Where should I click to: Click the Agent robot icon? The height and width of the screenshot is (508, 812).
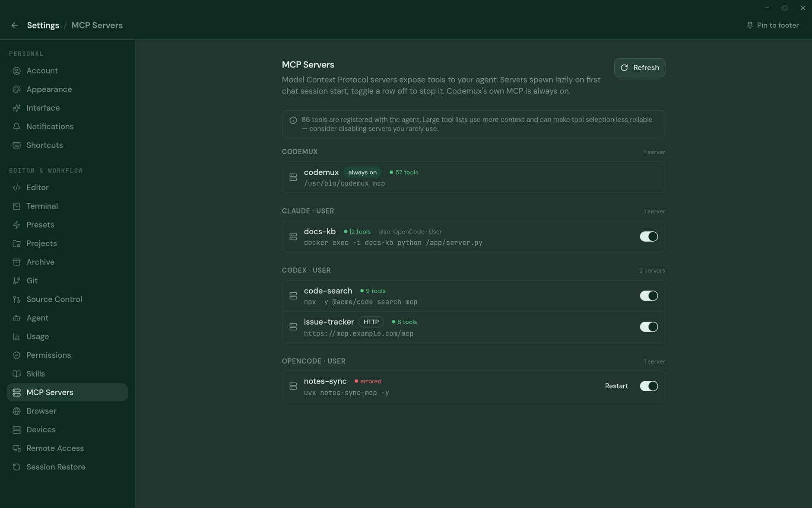(x=16, y=318)
